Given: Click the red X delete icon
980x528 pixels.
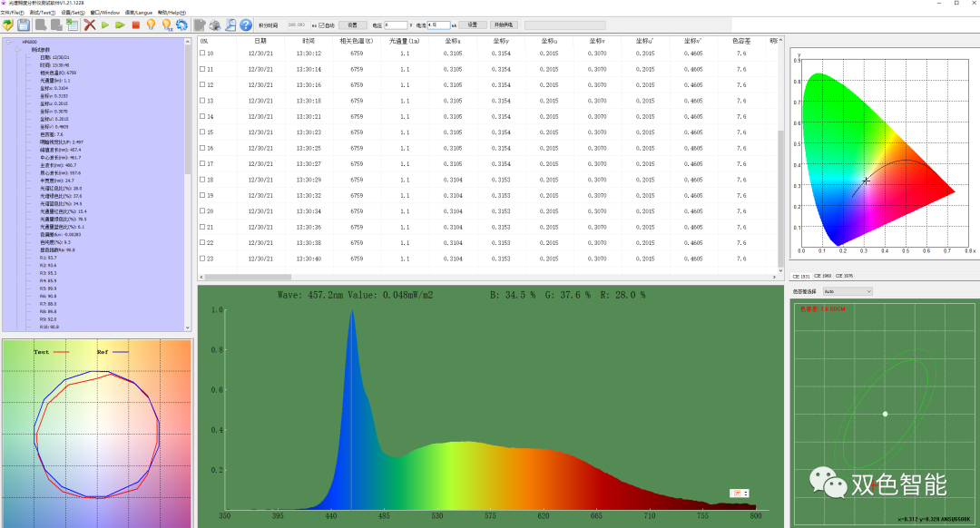Looking at the screenshot, I should pos(89,25).
